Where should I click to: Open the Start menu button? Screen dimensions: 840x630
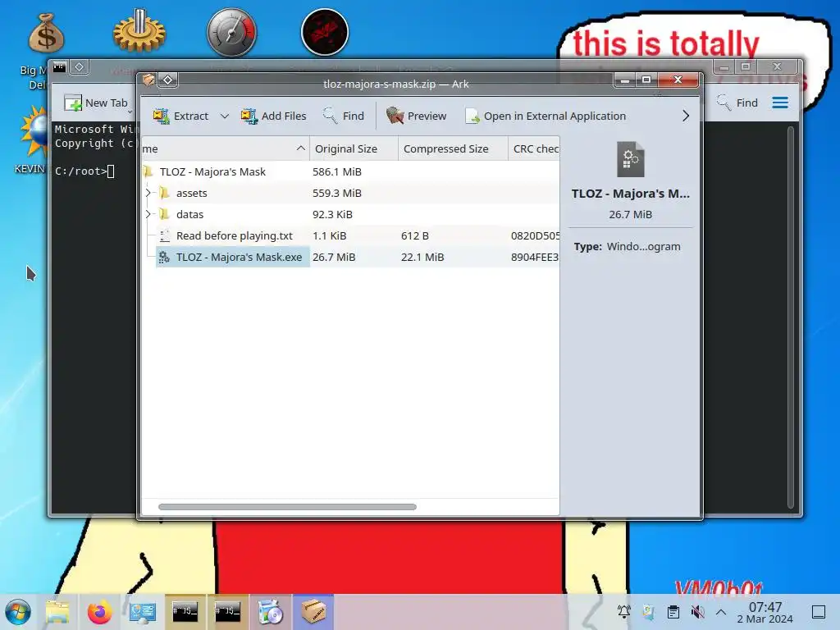(18, 612)
